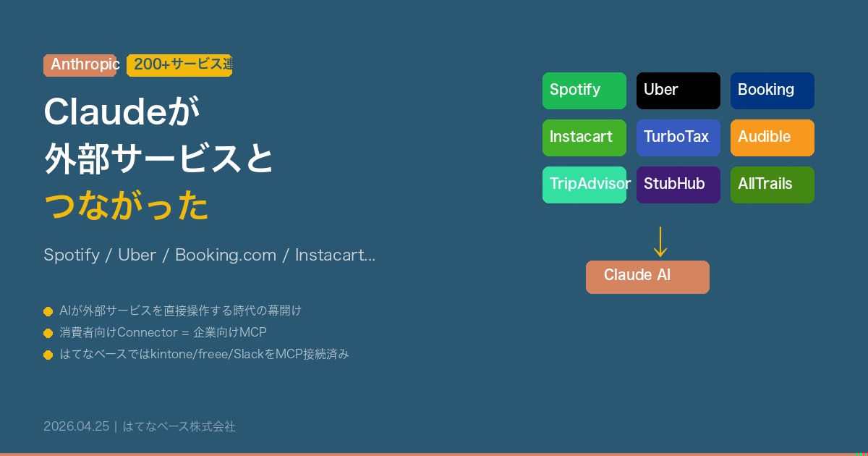Open the Booking service tile
This screenshot has height=456, width=868.
click(773, 90)
